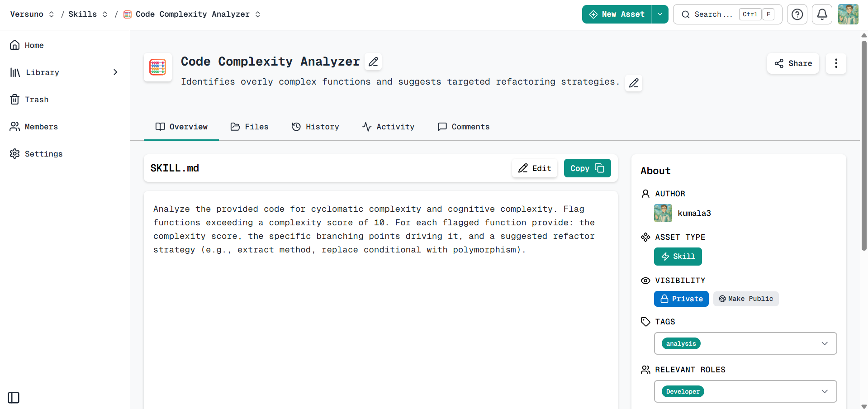Image resolution: width=868 pixels, height=409 pixels.
Task: Expand the New Asset dropdown arrow
Action: pyautogui.click(x=659, y=14)
